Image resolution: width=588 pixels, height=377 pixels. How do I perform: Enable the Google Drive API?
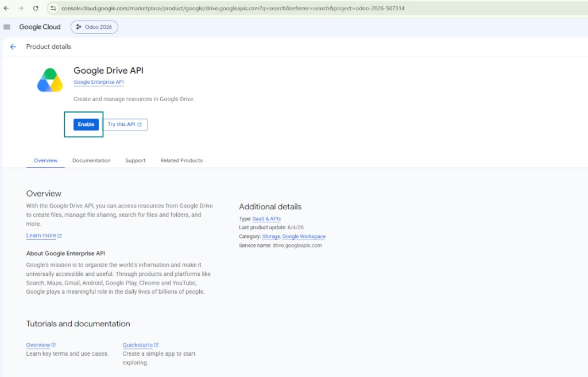(86, 124)
